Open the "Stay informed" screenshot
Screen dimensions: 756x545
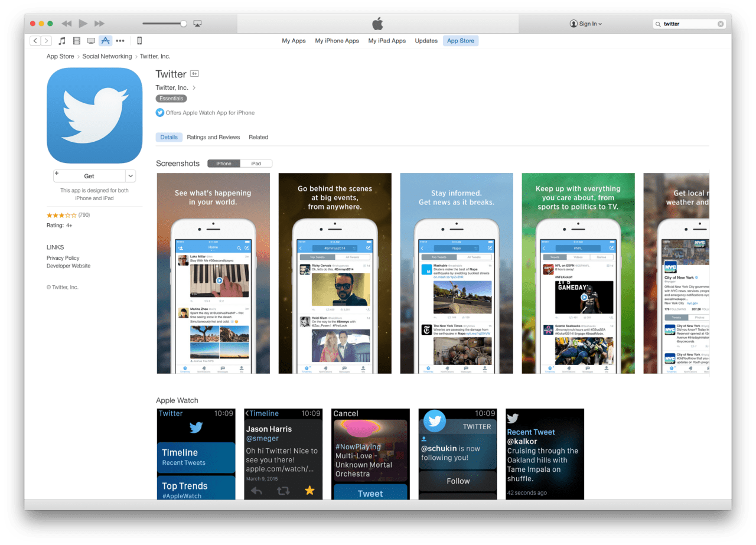click(x=457, y=273)
